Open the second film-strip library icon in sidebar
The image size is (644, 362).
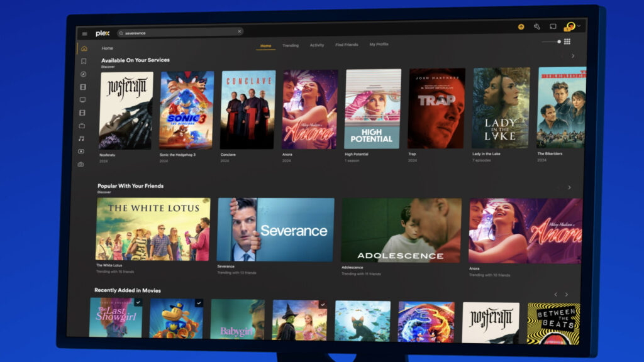[82, 112]
